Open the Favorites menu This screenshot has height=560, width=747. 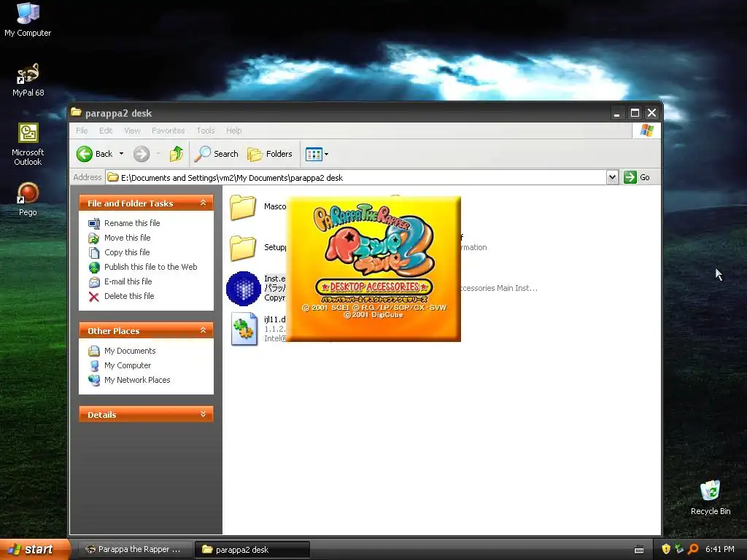coord(169,131)
